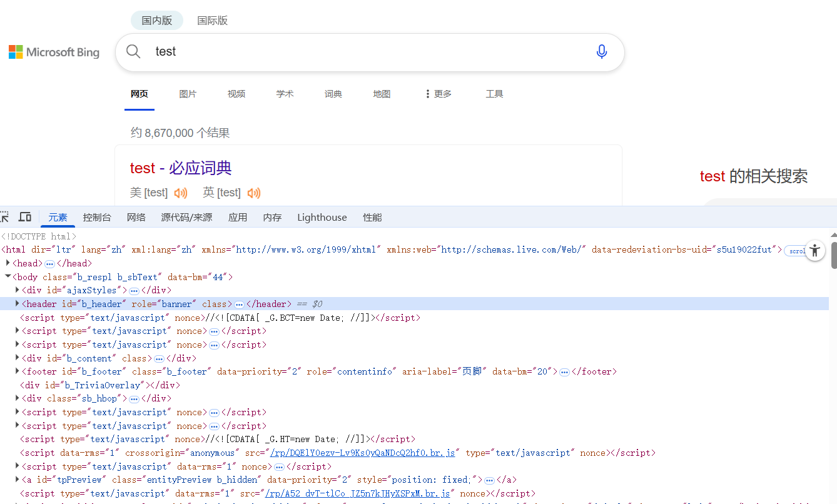Image resolution: width=837 pixels, height=504 pixels.
Task: Switch to the 网页 tab
Action: coord(139,94)
